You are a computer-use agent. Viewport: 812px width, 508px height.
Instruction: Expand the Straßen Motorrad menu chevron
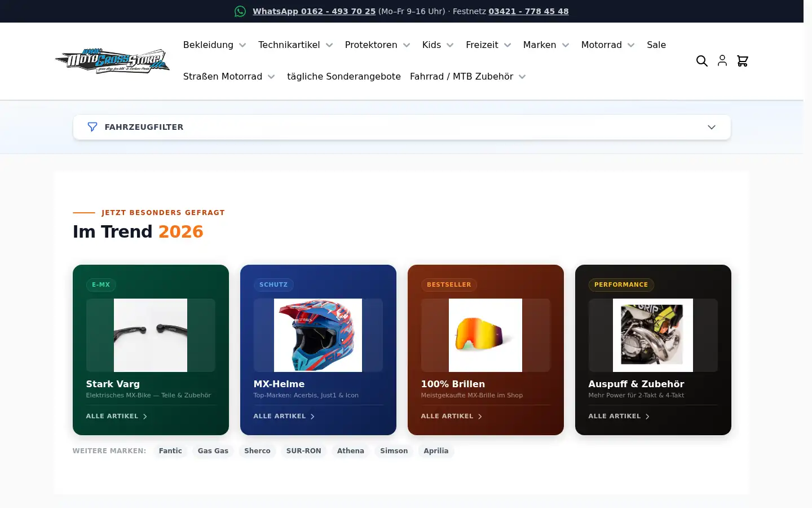[271, 77]
